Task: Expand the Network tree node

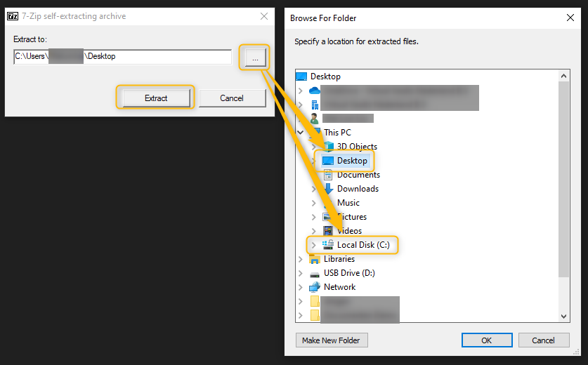Action: point(300,287)
